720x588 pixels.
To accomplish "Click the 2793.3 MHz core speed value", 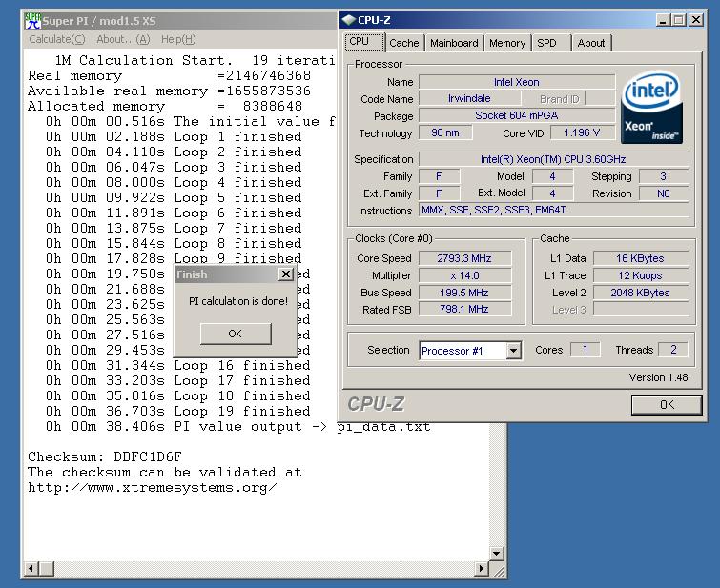I will pyautogui.click(x=464, y=258).
